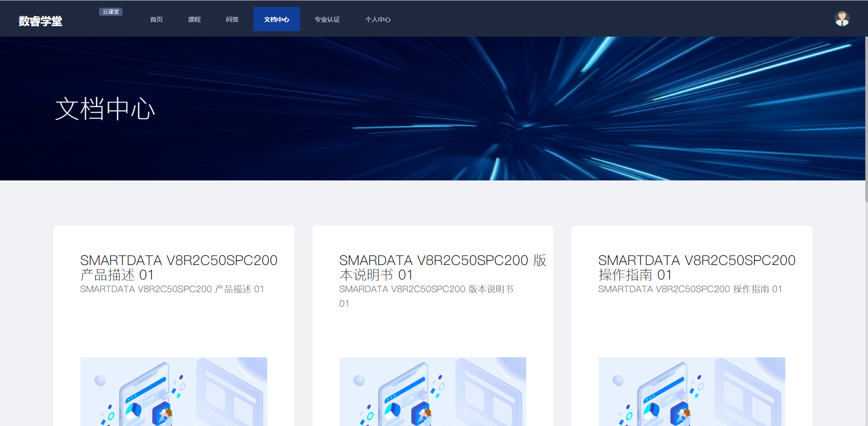Click the 操作指南 01 description text
The width and height of the screenshot is (868, 426).
tap(690, 289)
